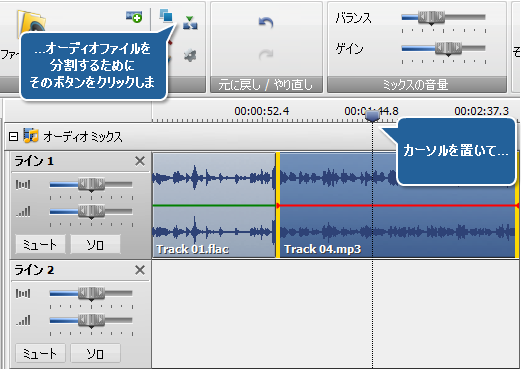Click the Undo arrow icon
The width and height of the screenshot is (521, 370).
coord(266,23)
